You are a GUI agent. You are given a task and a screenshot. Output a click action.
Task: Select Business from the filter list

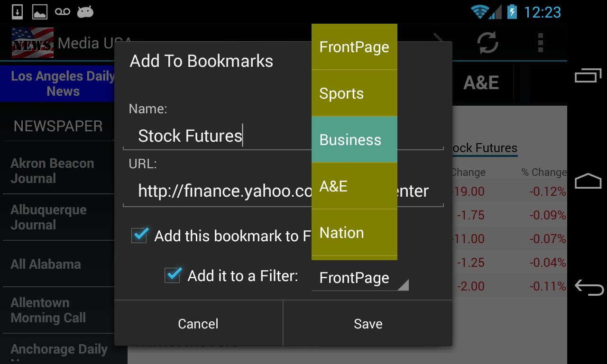click(354, 140)
